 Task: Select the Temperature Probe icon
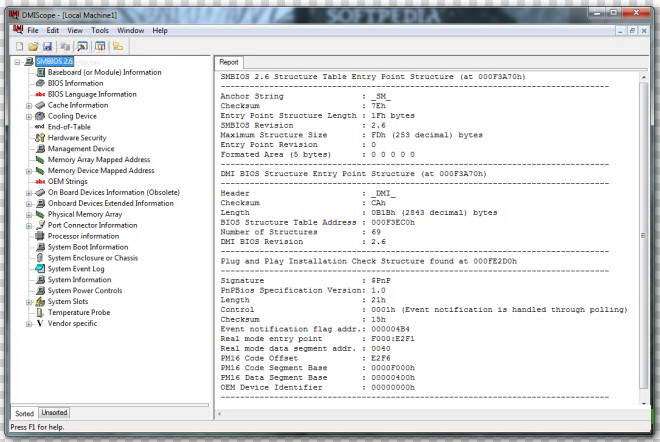pyautogui.click(x=39, y=313)
